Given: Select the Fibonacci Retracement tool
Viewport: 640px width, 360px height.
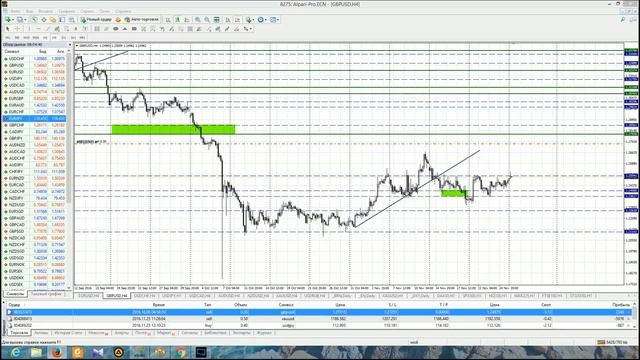Looking at the screenshot, I should coord(67,29).
